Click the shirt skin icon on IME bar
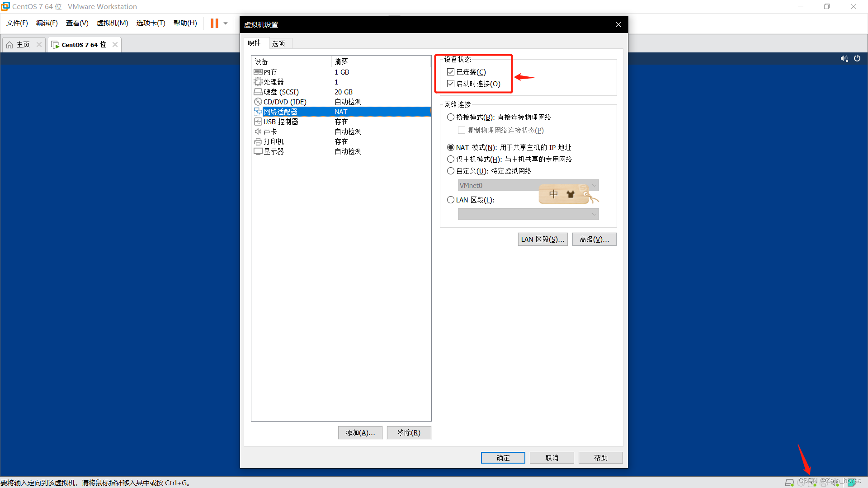The width and height of the screenshot is (868, 488). 571,194
